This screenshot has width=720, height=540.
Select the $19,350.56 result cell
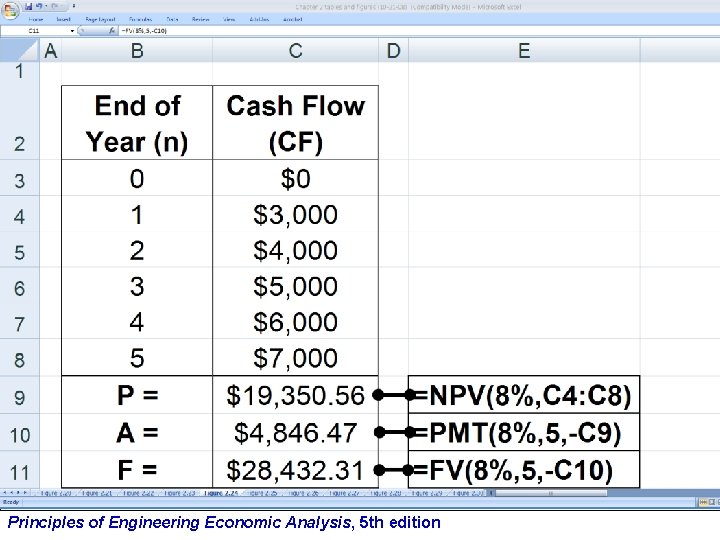[x=295, y=395]
